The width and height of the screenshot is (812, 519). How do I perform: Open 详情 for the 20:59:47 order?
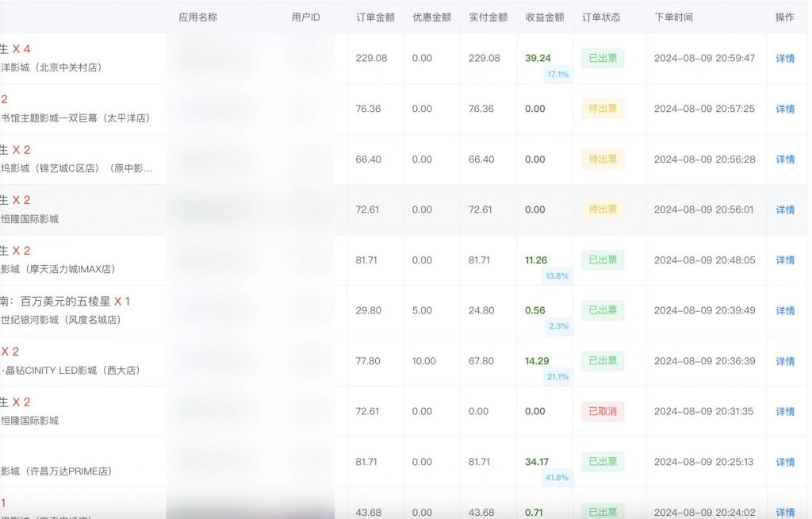tap(784, 59)
